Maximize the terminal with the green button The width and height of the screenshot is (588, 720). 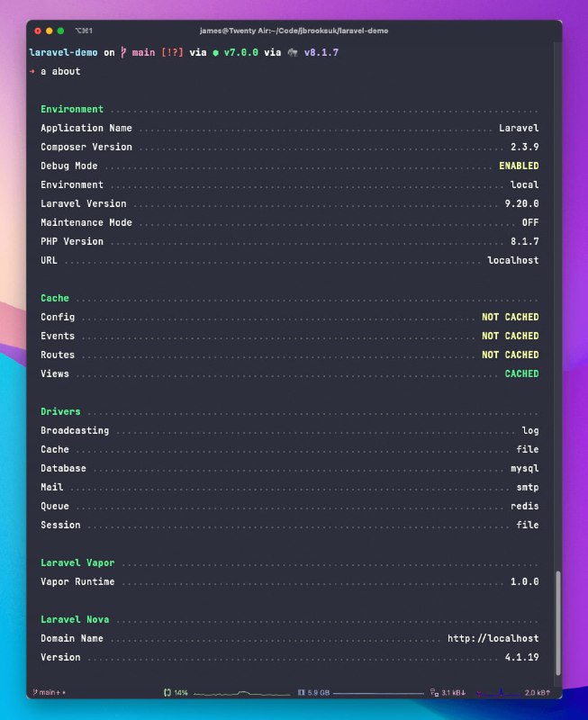tap(60, 31)
